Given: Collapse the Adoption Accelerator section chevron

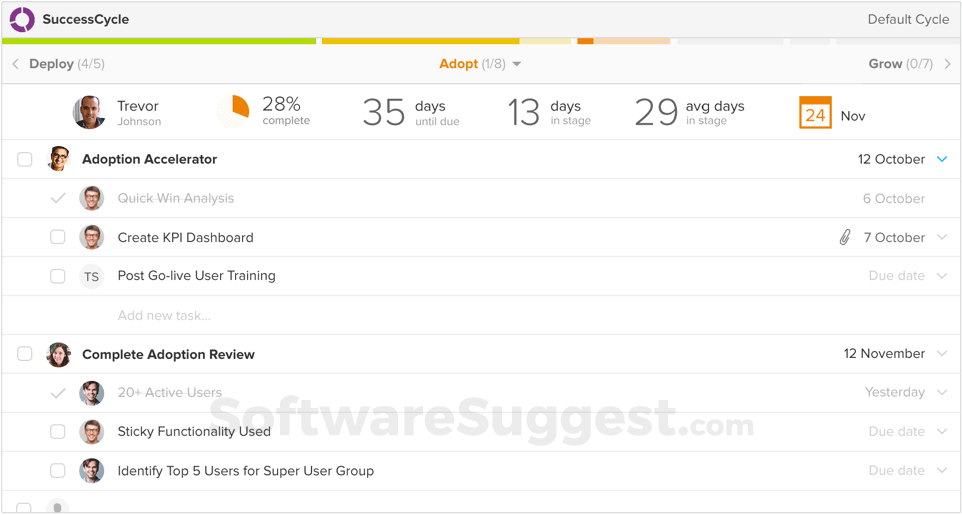Looking at the screenshot, I should 942,159.
